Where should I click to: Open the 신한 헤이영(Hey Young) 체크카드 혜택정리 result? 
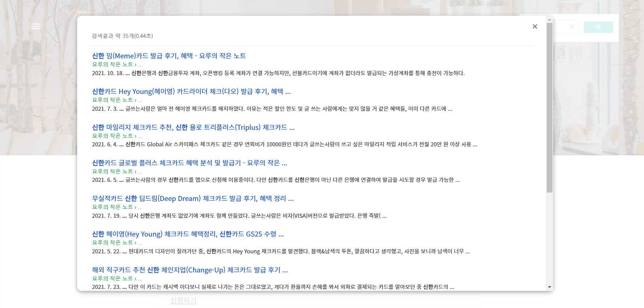click(x=188, y=234)
